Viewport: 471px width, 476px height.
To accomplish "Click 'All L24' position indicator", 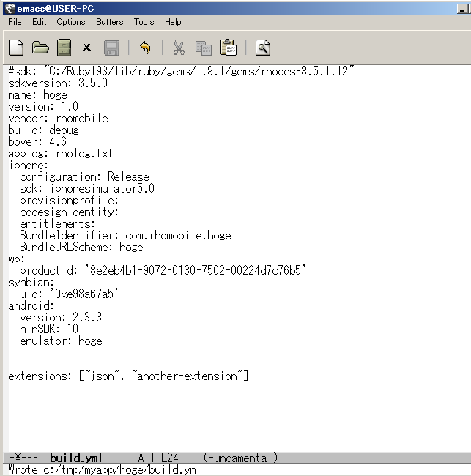I will coord(158,458).
